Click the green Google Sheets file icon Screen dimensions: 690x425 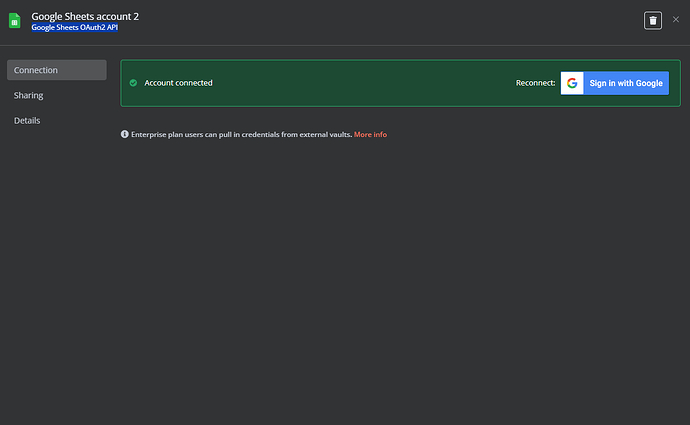[x=15, y=21]
